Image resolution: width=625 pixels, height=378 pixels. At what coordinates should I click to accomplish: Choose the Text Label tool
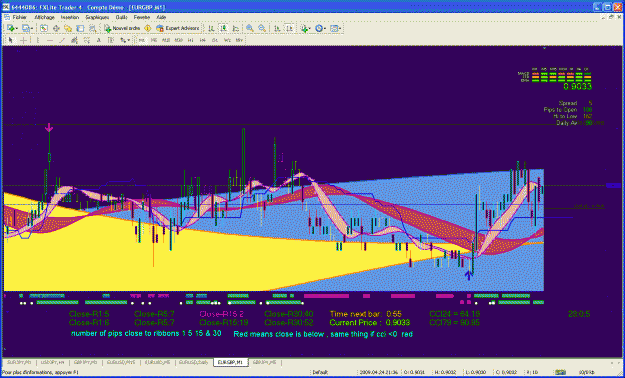point(111,40)
